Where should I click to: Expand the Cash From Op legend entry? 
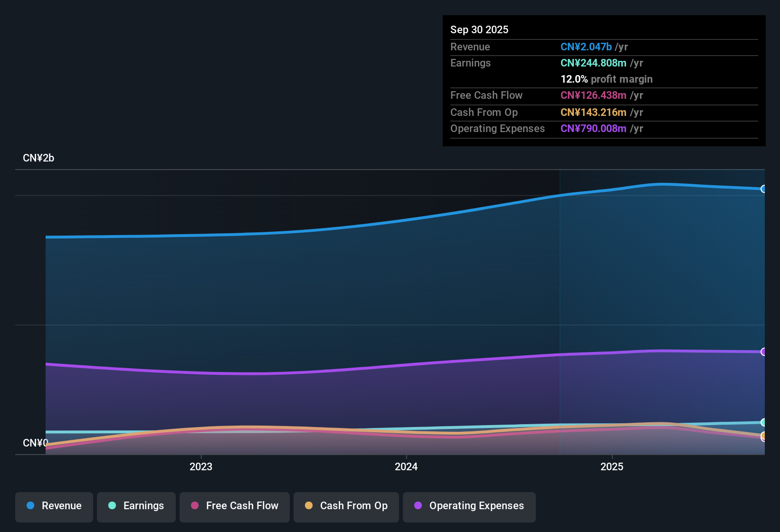[x=346, y=507]
